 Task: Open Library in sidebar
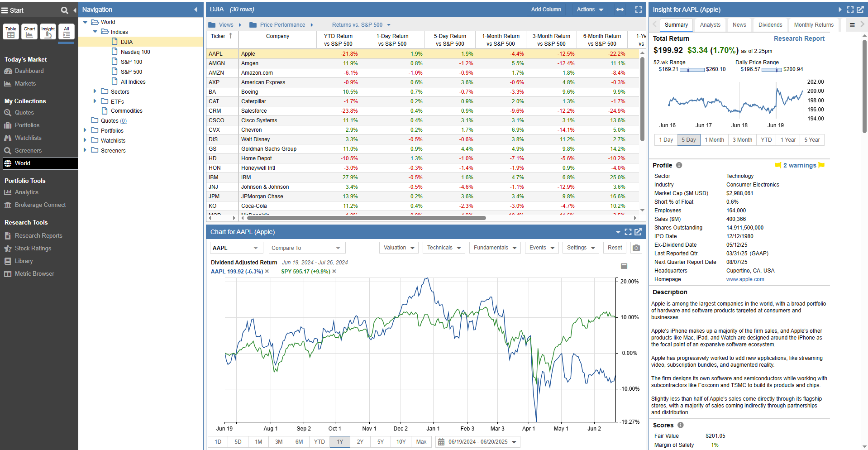pos(24,261)
